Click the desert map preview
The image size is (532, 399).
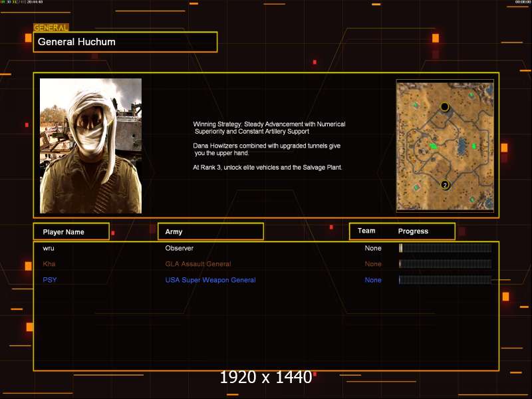click(x=445, y=146)
